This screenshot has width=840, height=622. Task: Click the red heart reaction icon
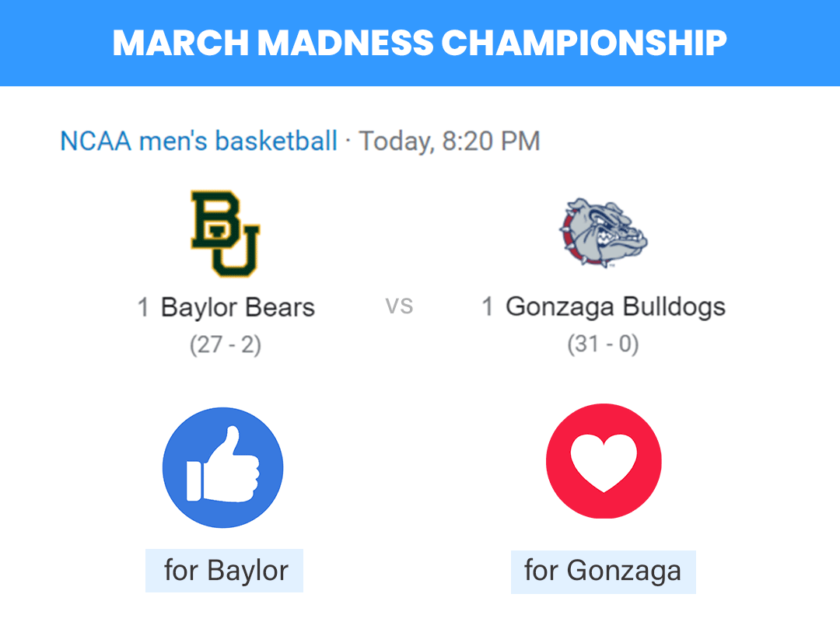tap(604, 461)
